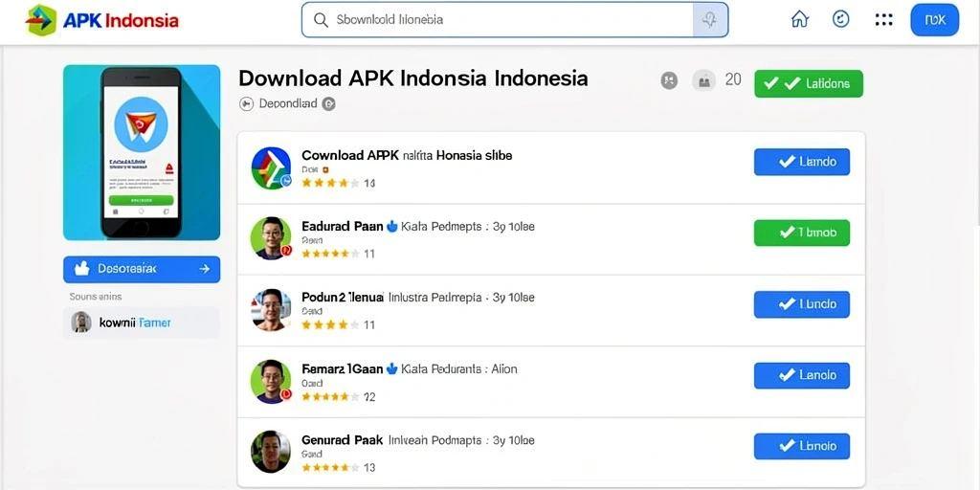
Task: Click the grey face icon near title
Action: (x=669, y=80)
